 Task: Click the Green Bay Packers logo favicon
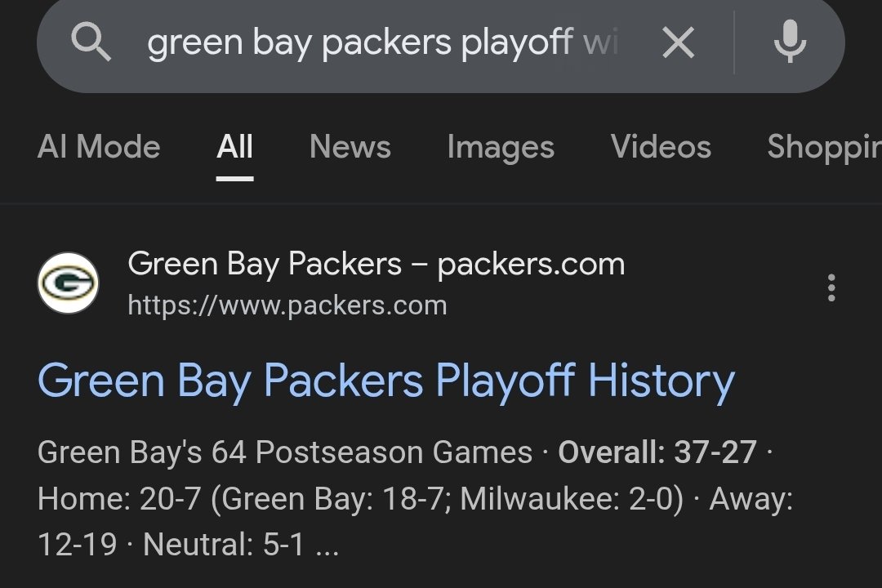pyautogui.click(x=68, y=283)
